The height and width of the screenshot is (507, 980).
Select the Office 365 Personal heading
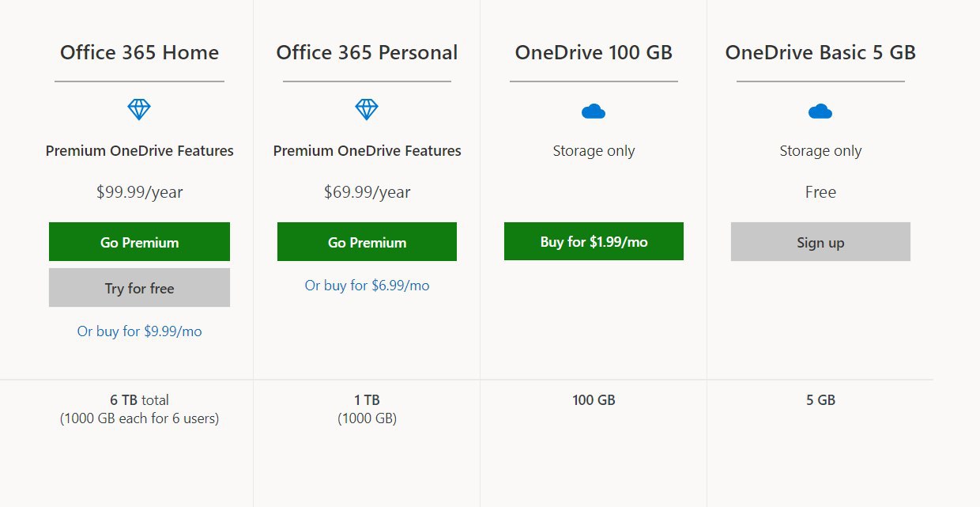click(367, 53)
